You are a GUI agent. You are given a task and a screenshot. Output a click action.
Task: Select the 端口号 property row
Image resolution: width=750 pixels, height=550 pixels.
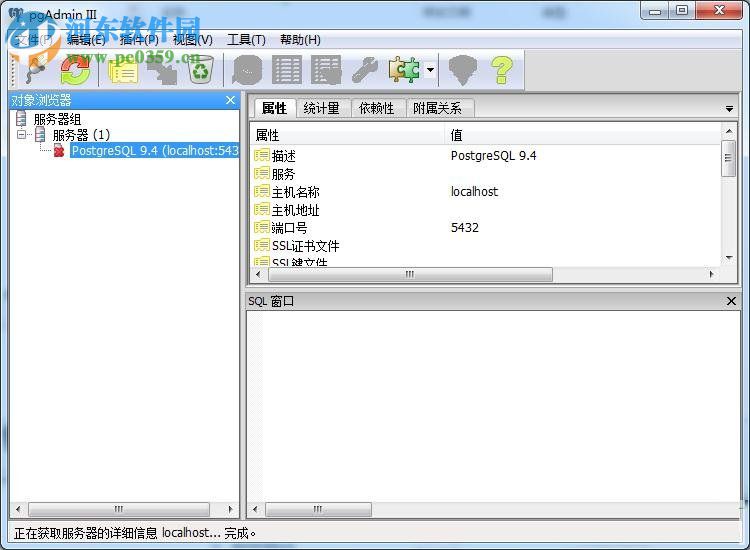[485, 228]
